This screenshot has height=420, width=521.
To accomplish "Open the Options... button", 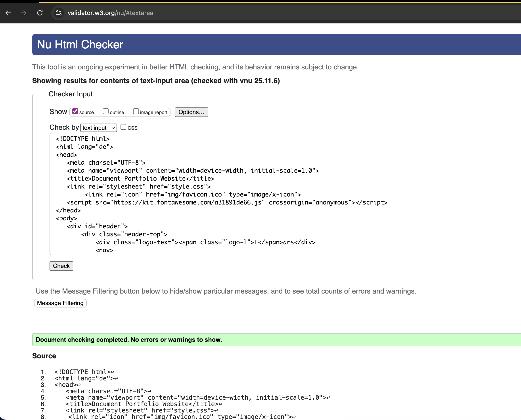I will pos(192,112).
